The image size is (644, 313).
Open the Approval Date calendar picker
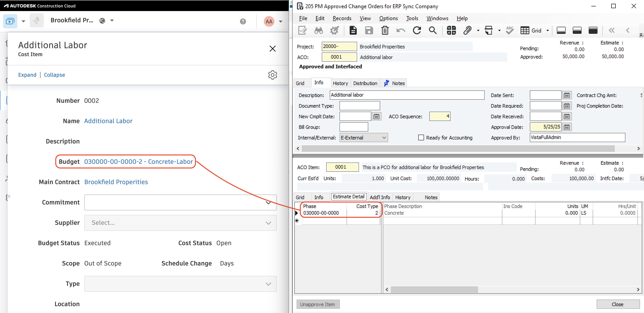(567, 127)
